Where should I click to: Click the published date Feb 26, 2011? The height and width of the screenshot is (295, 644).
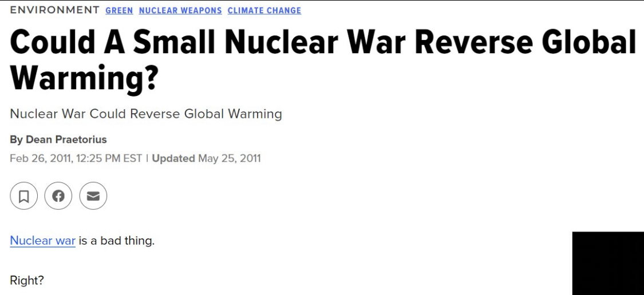click(41, 158)
